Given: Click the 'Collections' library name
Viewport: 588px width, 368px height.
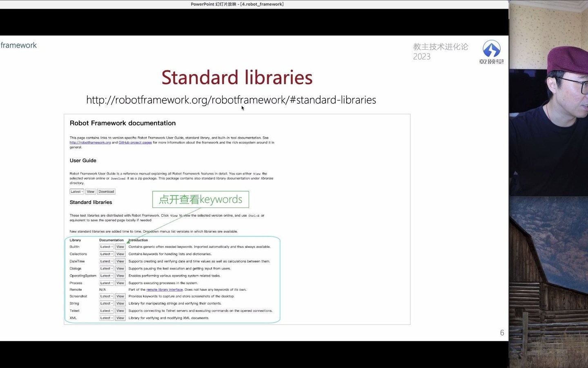Looking at the screenshot, I should tap(78, 254).
